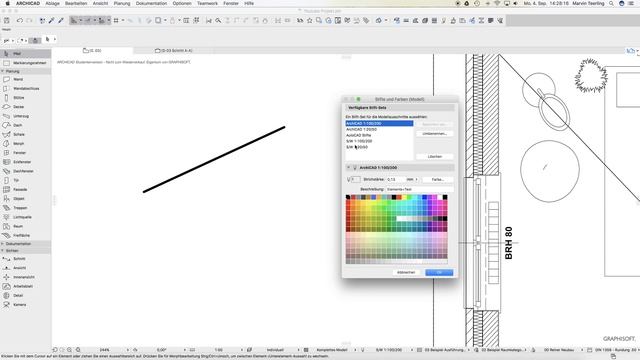Open the Strichstärke mm unit dropdown
Viewport: 640px width, 360px height.
coord(411,179)
